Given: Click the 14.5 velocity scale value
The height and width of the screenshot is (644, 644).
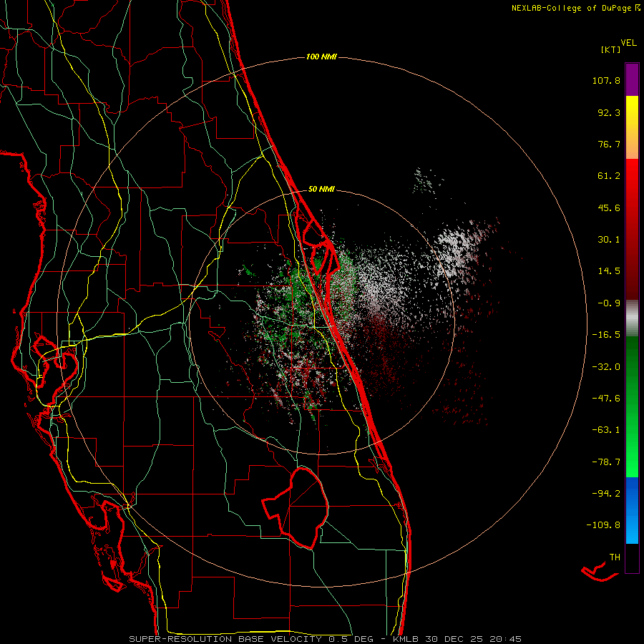Looking at the screenshot, I should click(x=609, y=271).
